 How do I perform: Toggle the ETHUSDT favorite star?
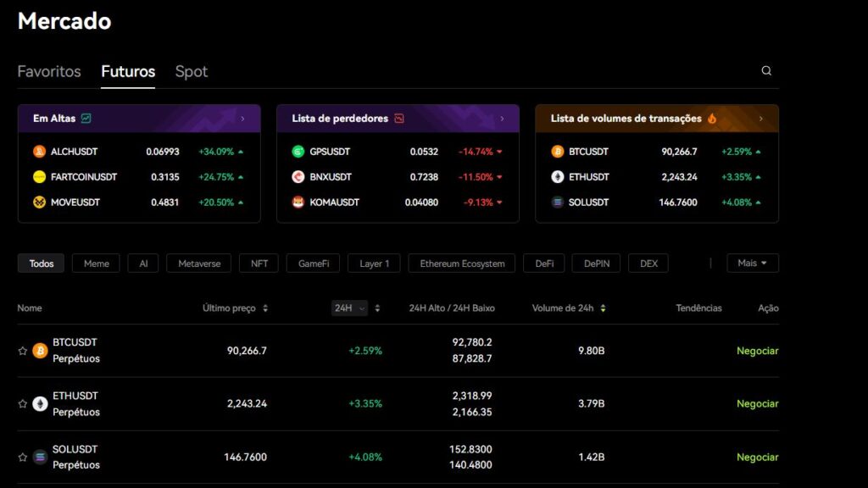23,404
